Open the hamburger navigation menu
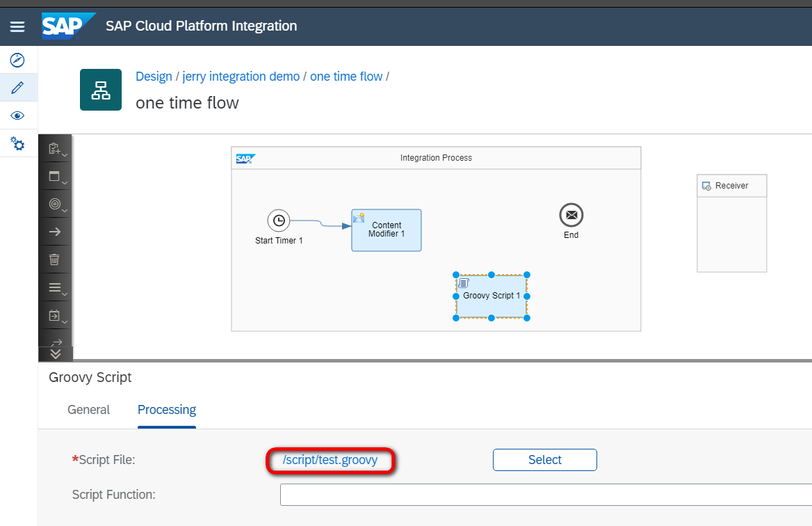 click(x=17, y=26)
